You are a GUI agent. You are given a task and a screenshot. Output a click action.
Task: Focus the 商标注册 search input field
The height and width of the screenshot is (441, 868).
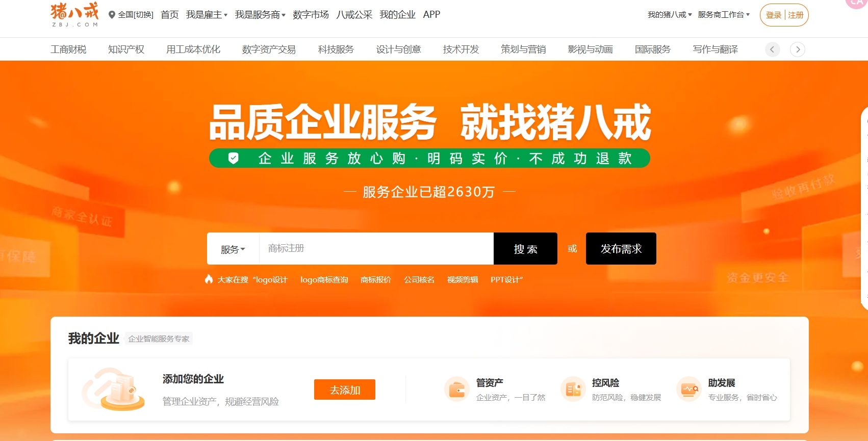tap(376, 249)
